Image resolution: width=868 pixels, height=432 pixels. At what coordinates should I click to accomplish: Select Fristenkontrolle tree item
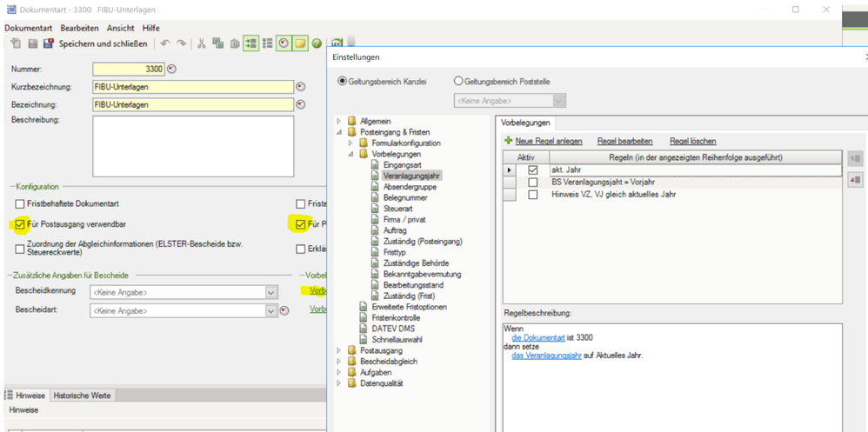396,317
